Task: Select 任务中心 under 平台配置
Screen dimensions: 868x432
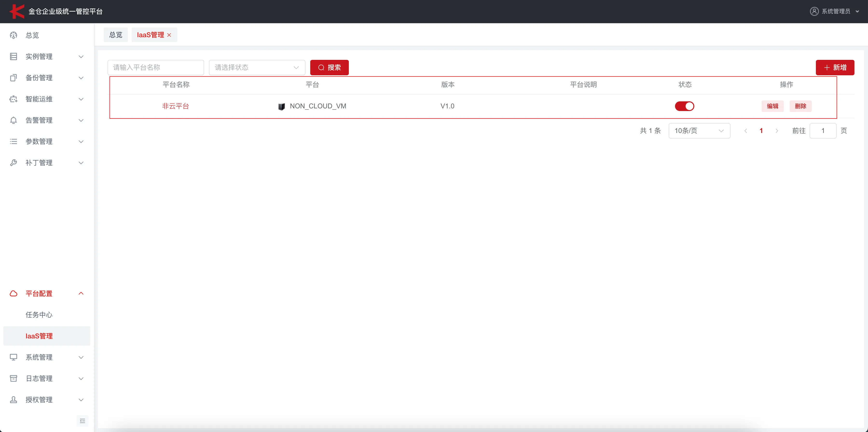Action: tap(39, 315)
